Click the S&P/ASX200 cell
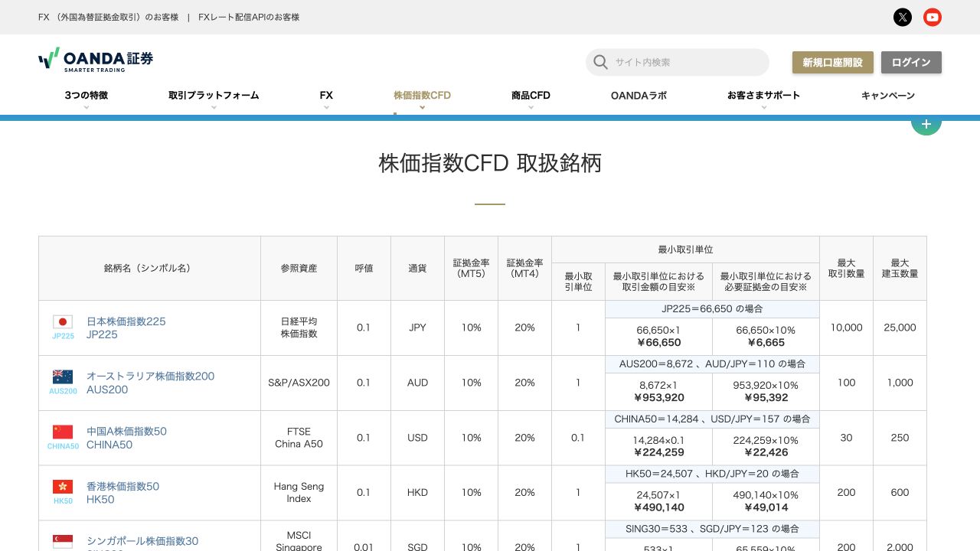 click(299, 383)
